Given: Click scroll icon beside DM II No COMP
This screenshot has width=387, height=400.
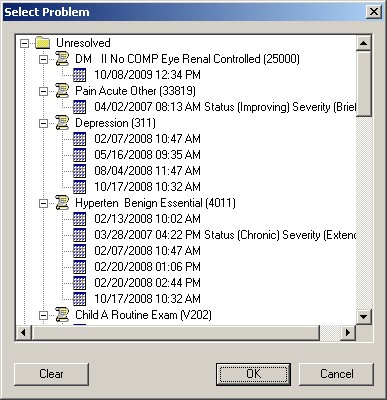Looking at the screenshot, I should pos(62,59).
